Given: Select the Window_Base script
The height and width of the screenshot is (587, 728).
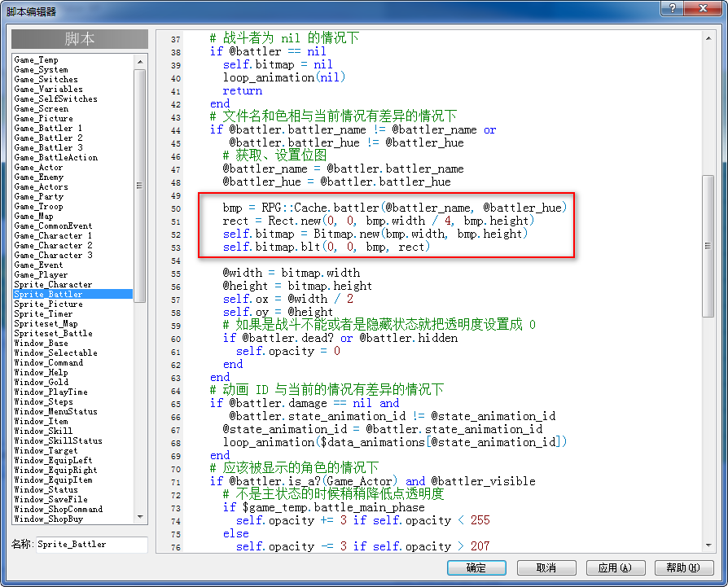Looking at the screenshot, I should [42, 343].
